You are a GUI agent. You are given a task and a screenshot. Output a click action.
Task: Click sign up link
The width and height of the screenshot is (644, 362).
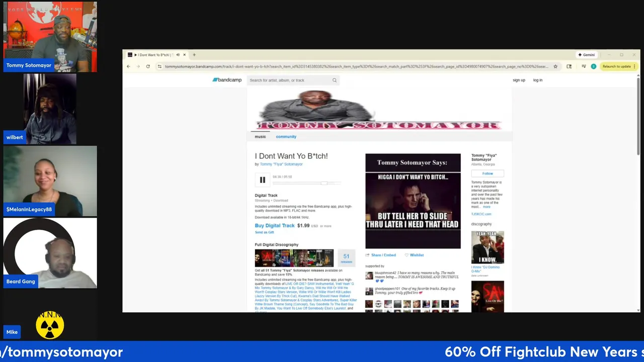pos(519,80)
